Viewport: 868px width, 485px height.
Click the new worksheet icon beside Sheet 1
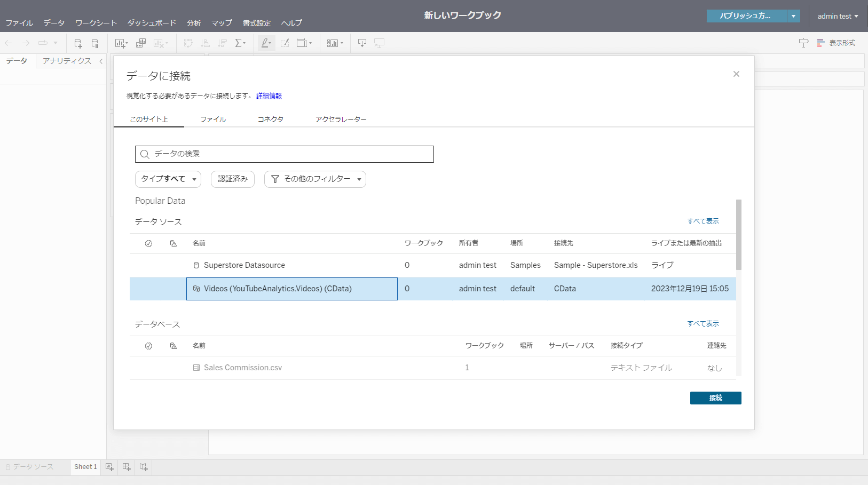click(109, 467)
